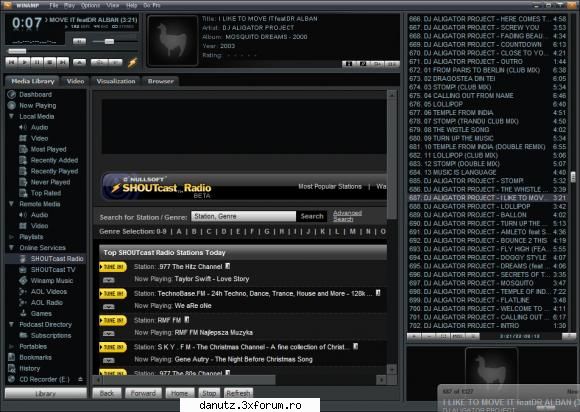Click the Library button below the sidebar
This screenshot has height=412, width=580.
[46, 394]
